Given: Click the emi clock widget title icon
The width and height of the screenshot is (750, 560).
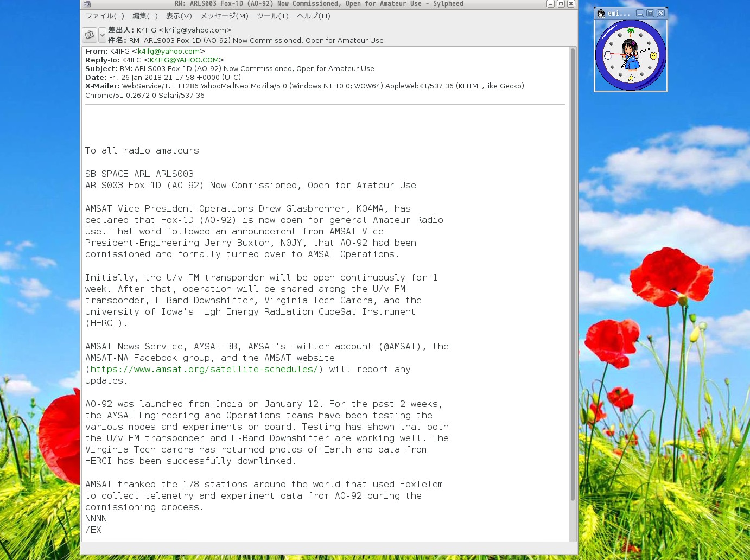Looking at the screenshot, I should coord(601,14).
